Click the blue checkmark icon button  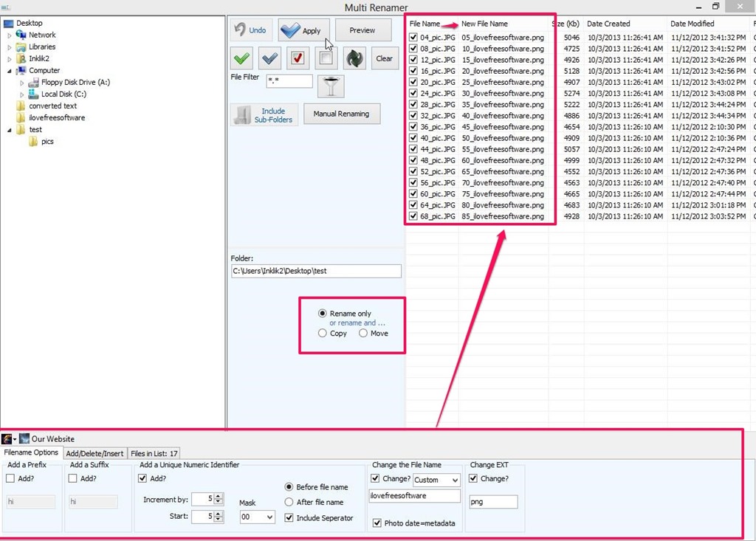[x=269, y=58]
